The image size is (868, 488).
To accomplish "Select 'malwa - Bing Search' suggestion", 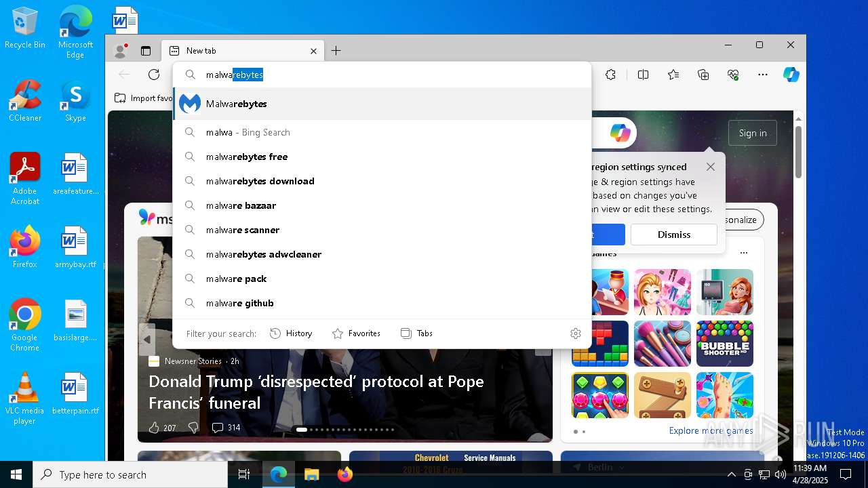I will pos(382,132).
